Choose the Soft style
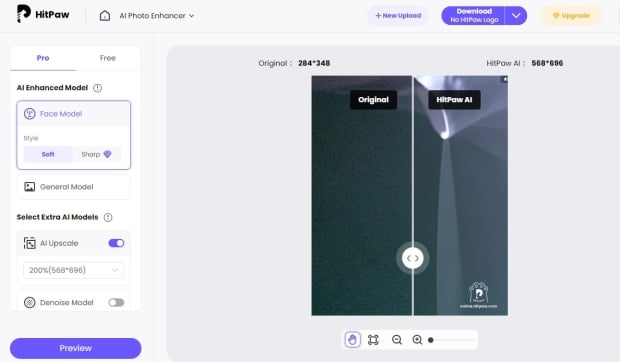The width and height of the screenshot is (620, 362). coord(48,155)
